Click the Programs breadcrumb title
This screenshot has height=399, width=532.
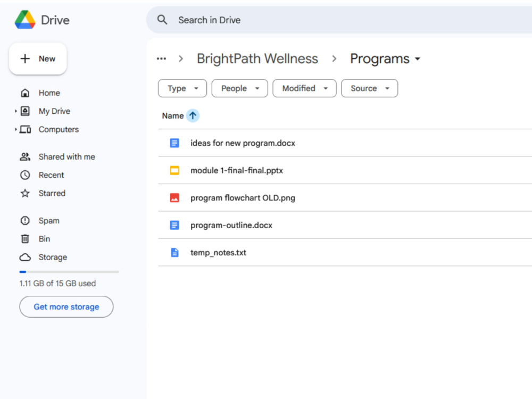coord(380,59)
